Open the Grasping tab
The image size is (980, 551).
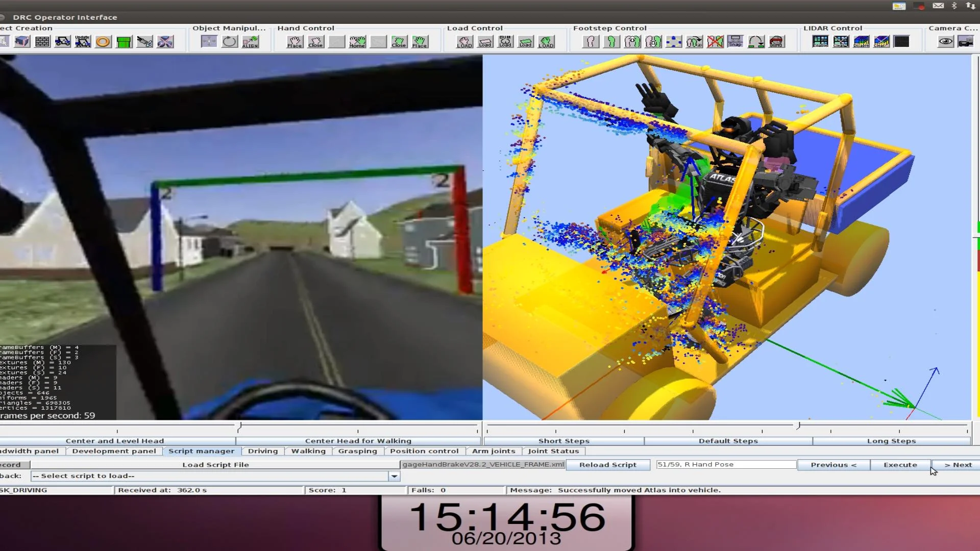357,451
